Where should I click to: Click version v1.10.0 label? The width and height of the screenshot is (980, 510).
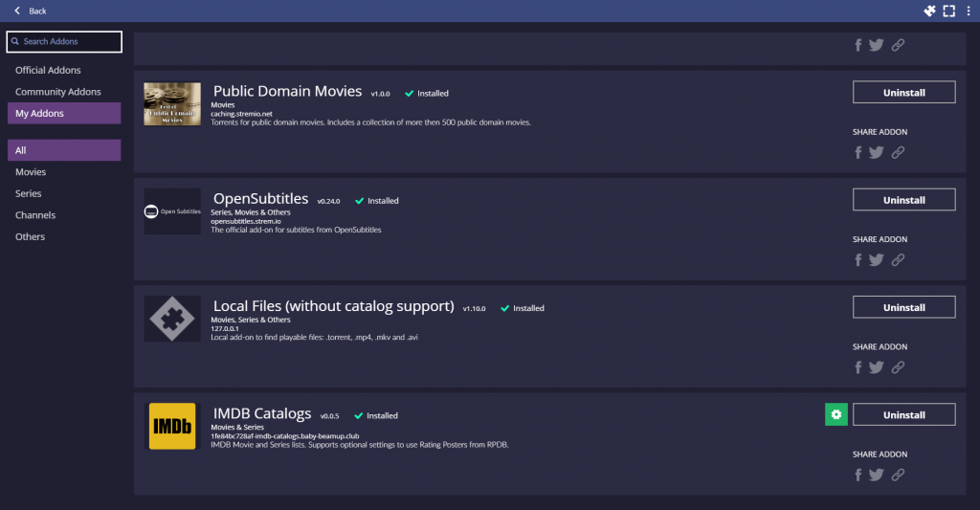pos(474,309)
